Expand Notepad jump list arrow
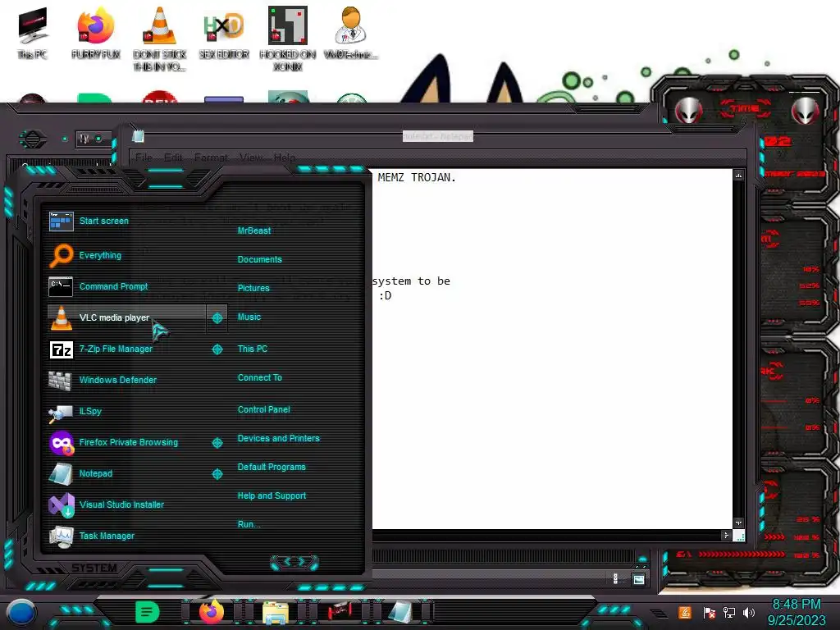 (x=217, y=473)
